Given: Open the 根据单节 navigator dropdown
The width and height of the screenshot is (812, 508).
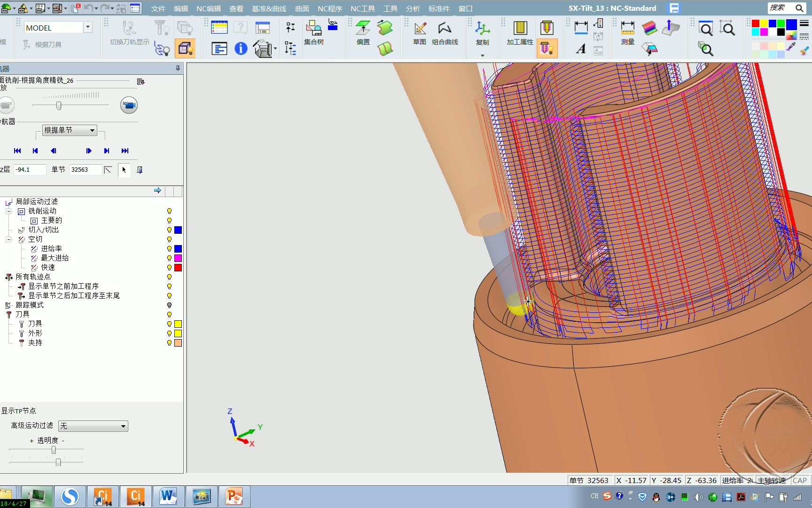Looking at the screenshot, I should [70, 130].
